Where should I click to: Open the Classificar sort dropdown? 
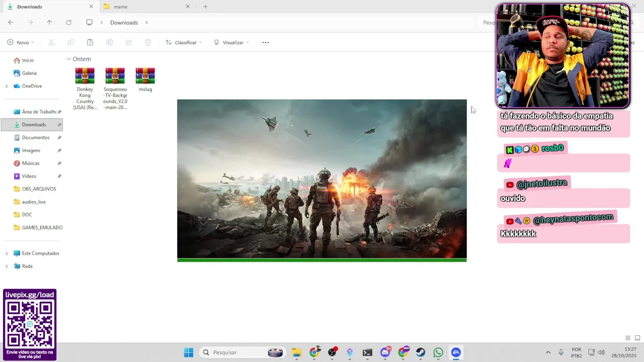tap(184, 43)
